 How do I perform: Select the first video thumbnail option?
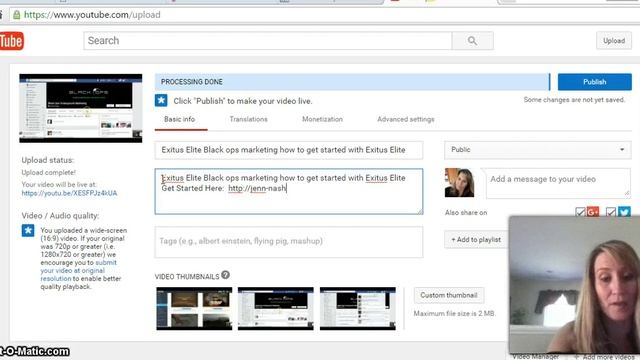coord(194,308)
